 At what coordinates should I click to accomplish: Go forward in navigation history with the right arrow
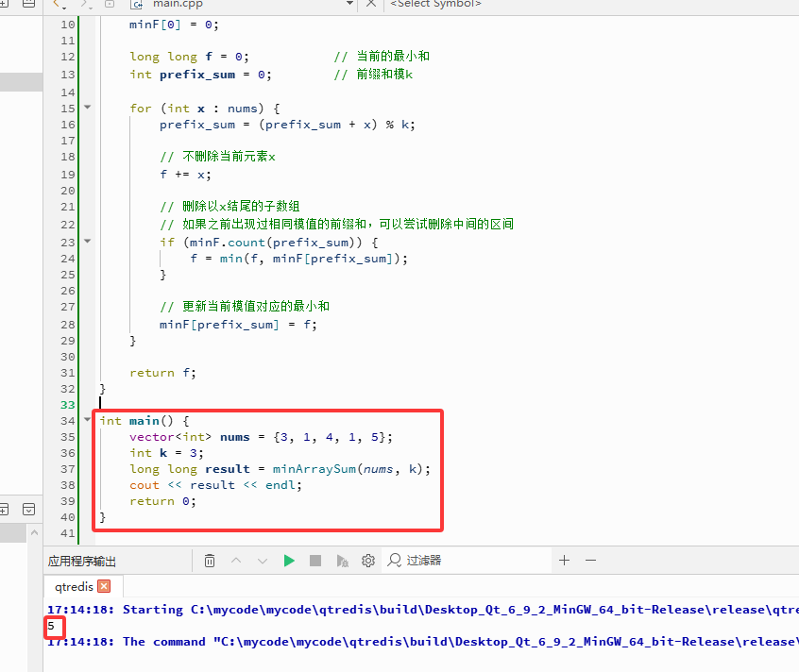coord(85,4)
